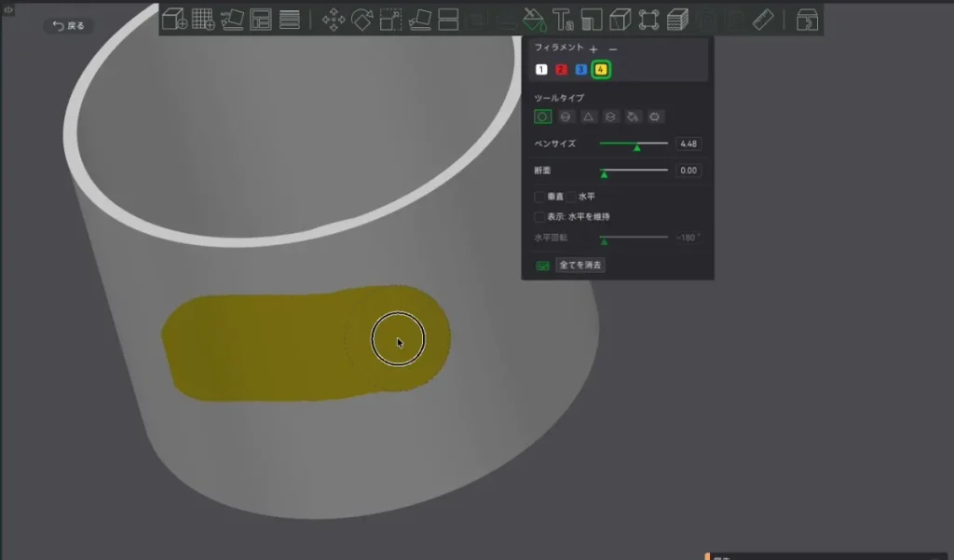Select the Cut tool icon
Screen dimensions: 954x560
click(448, 20)
